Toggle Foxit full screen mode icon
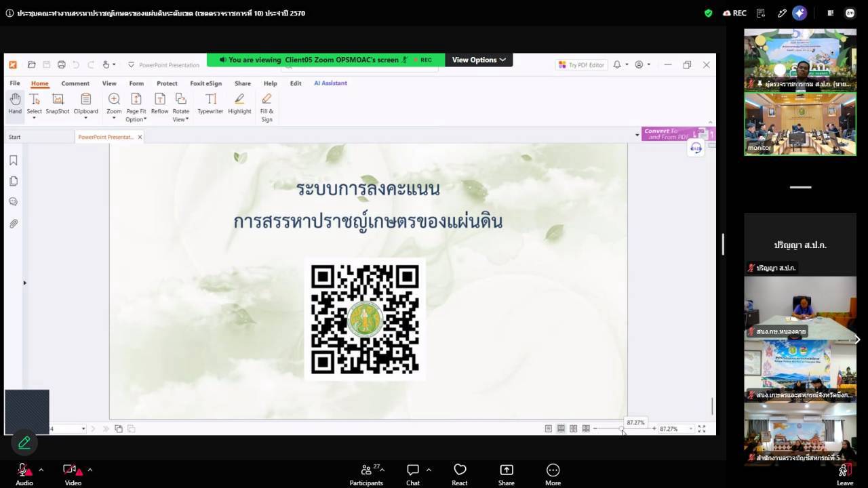 point(702,428)
